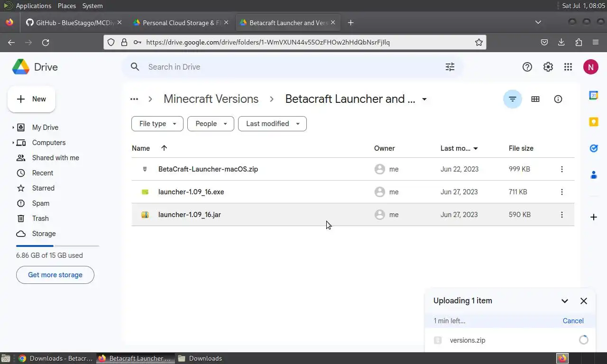Image resolution: width=607 pixels, height=364 pixels.
Task: Expand the Computers tree arrow
Action: click(x=13, y=143)
